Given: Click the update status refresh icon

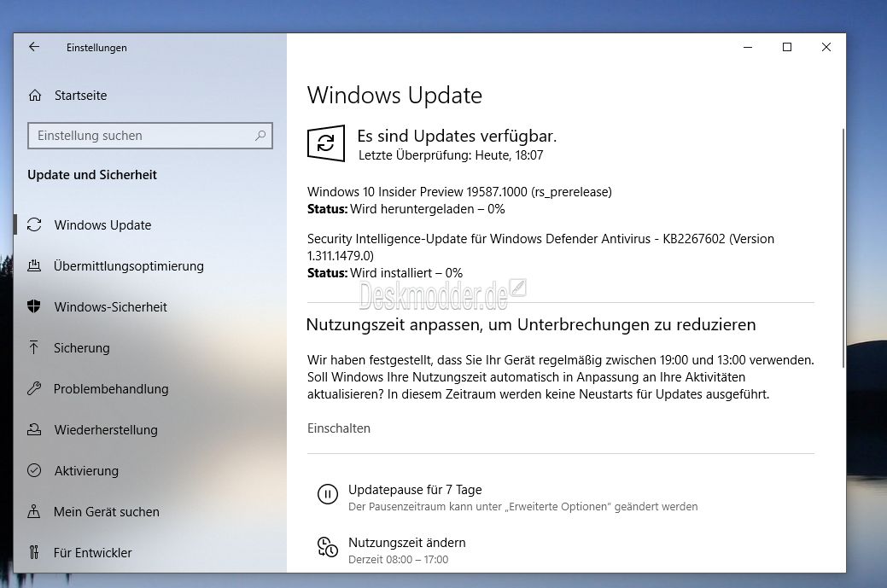Looking at the screenshot, I should [x=326, y=143].
